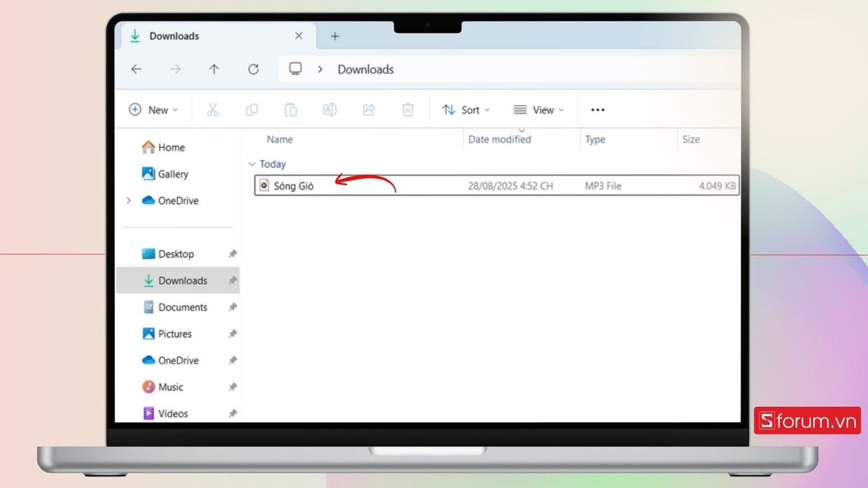868x488 pixels.
Task: Open the New item dropdown
Action: [153, 110]
